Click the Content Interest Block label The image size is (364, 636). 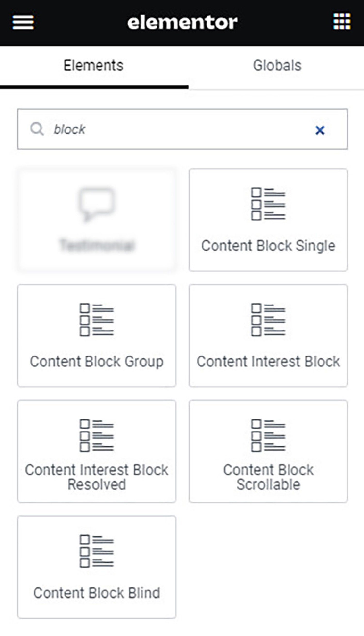268,361
